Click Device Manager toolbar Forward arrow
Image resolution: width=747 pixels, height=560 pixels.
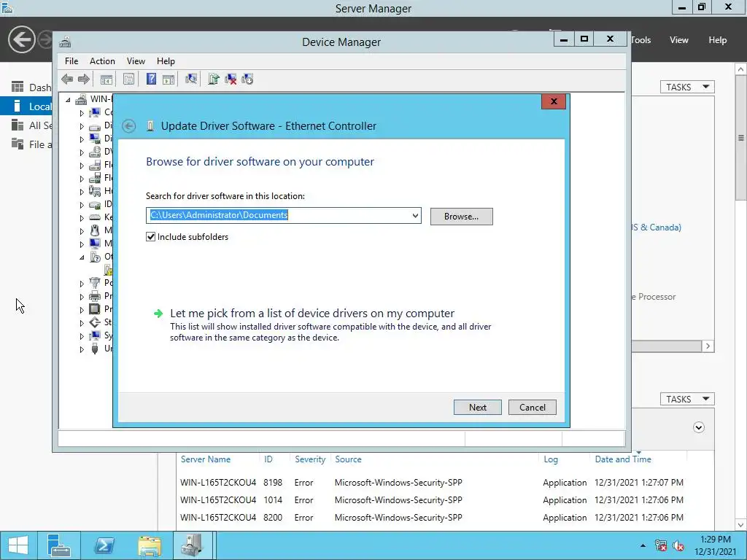[x=83, y=79]
